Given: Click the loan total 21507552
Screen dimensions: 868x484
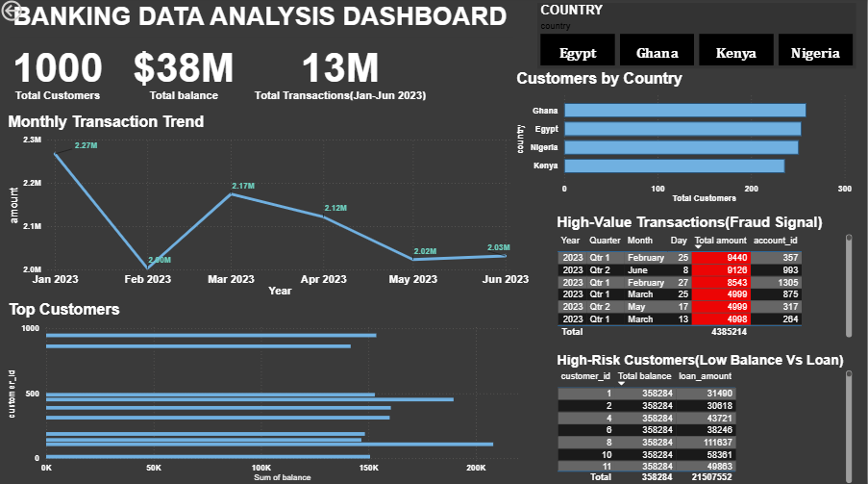Looking at the screenshot, I should click(x=711, y=477).
